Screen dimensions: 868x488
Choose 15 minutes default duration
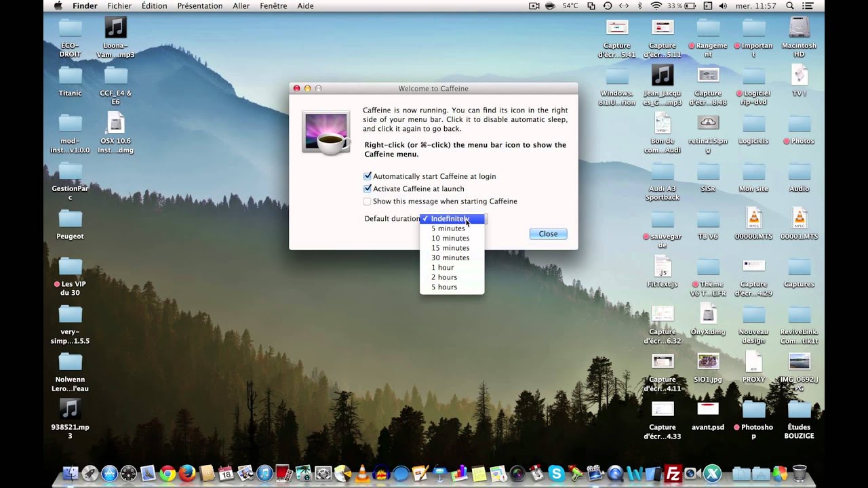[452, 248]
